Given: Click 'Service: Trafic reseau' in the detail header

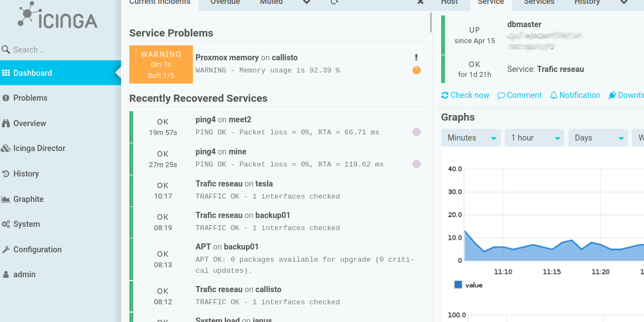Looking at the screenshot, I should click(x=546, y=70).
